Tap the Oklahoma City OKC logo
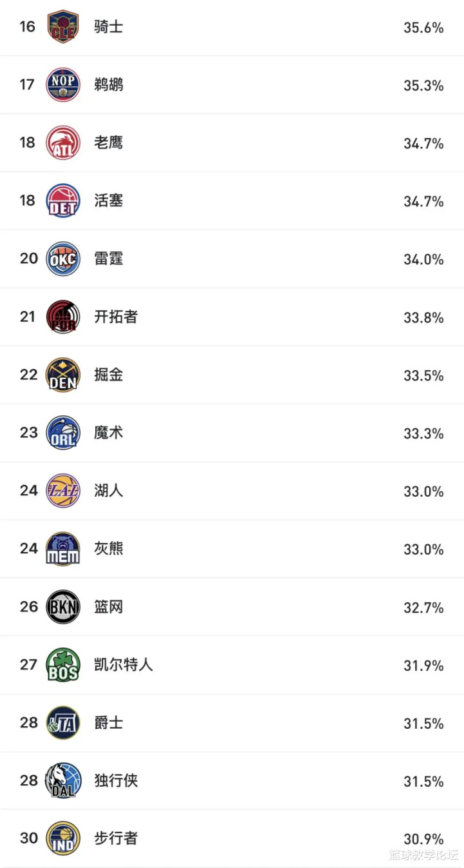Image resolution: width=464 pixels, height=868 pixels. (x=63, y=259)
